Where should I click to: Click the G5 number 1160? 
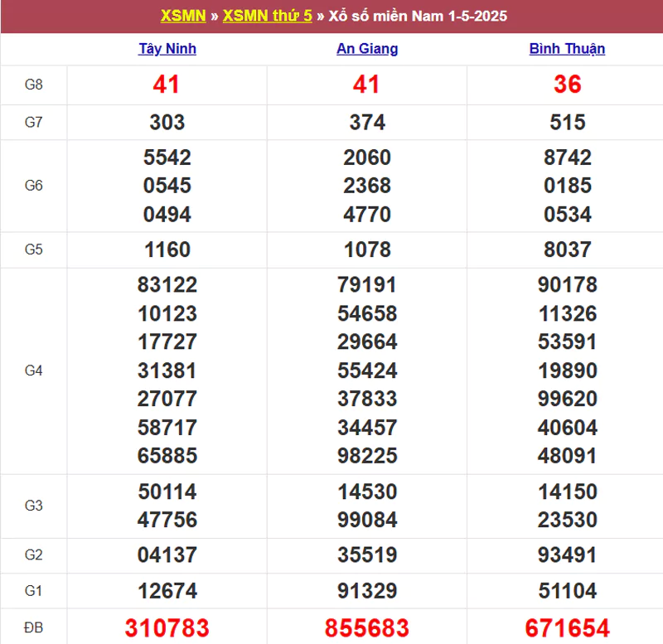[x=167, y=249]
